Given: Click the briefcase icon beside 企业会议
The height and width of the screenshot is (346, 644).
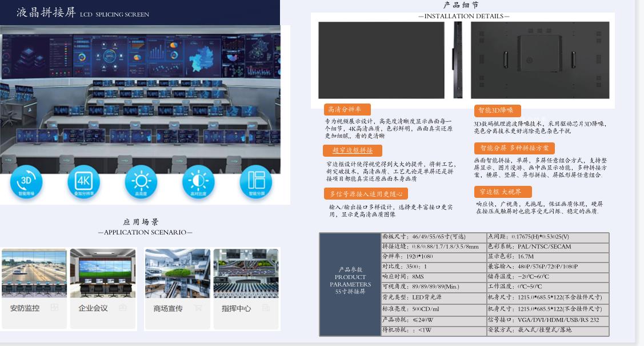Looking at the screenshot, I should coord(122,308).
